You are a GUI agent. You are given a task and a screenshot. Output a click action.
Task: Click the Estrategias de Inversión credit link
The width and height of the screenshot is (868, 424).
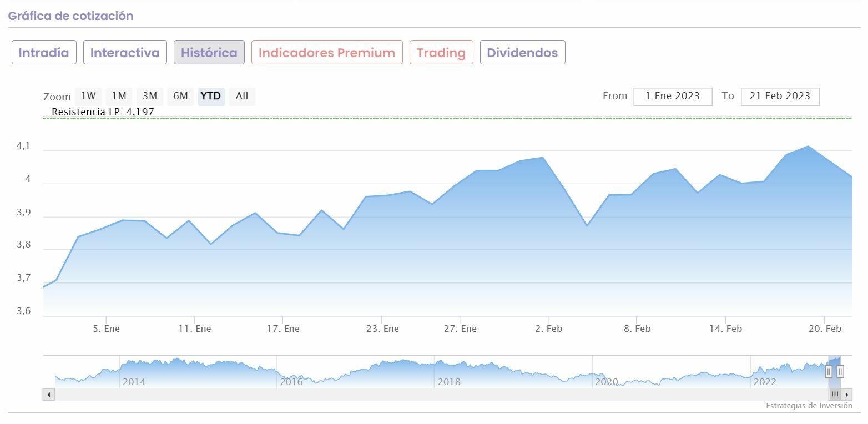[809, 406]
